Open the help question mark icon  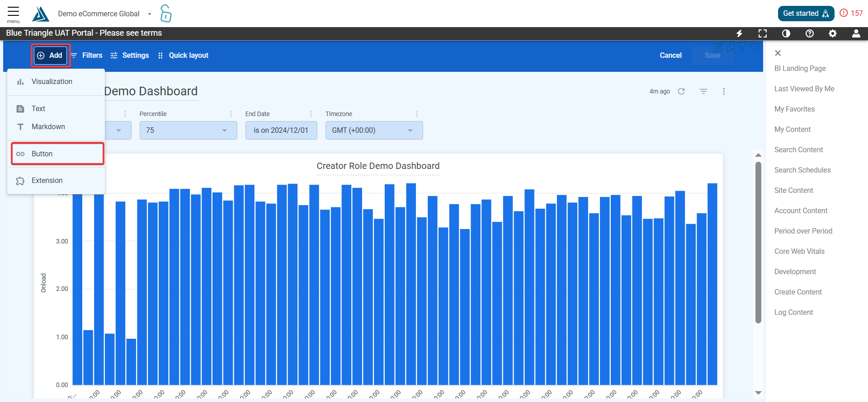coord(810,33)
